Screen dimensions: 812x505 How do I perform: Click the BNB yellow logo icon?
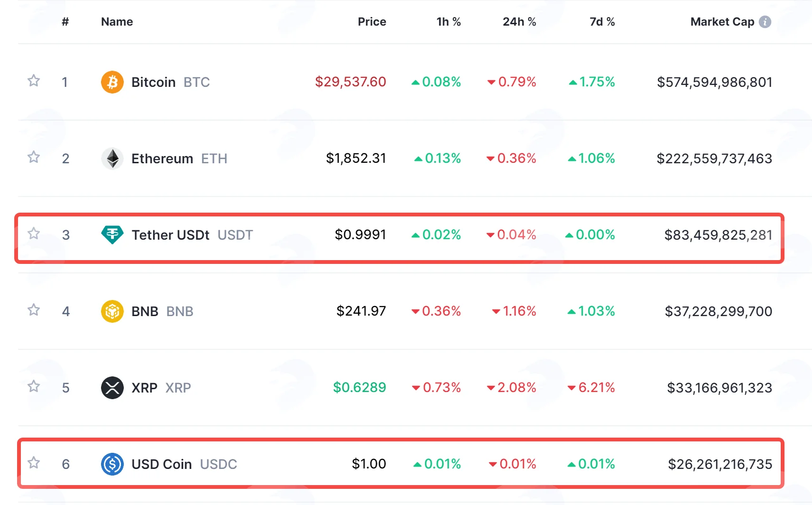(x=112, y=311)
